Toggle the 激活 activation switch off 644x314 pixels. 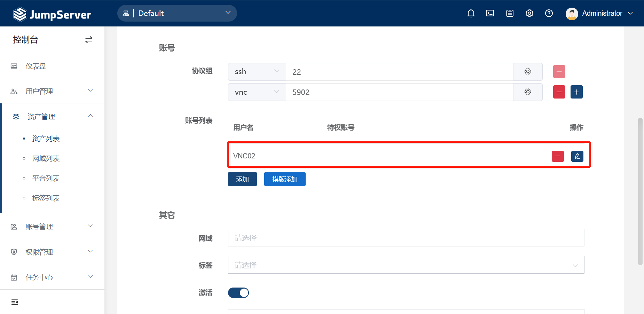(x=238, y=292)
